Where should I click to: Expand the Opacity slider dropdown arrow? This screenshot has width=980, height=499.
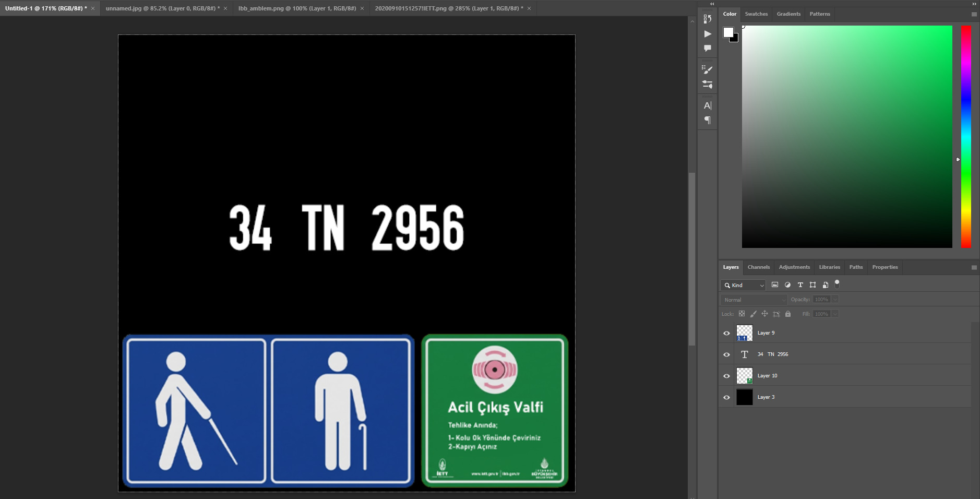[835, 300]
